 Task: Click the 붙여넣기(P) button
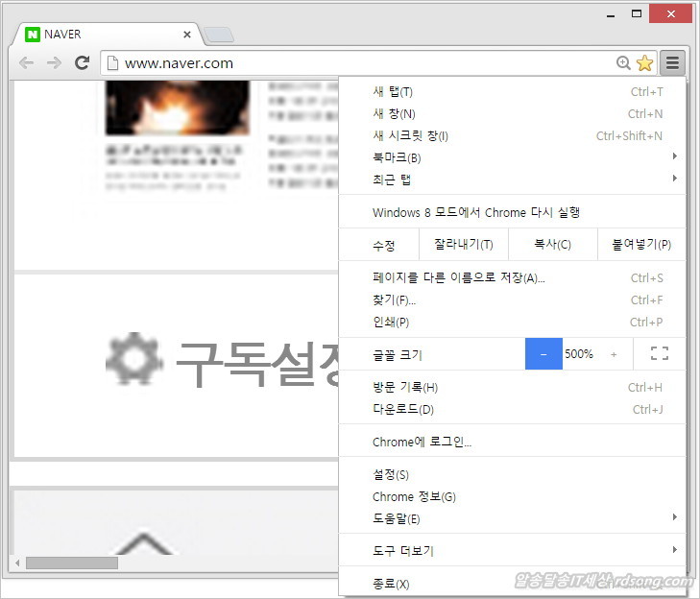pyautogui.click(x=641, y=245)
